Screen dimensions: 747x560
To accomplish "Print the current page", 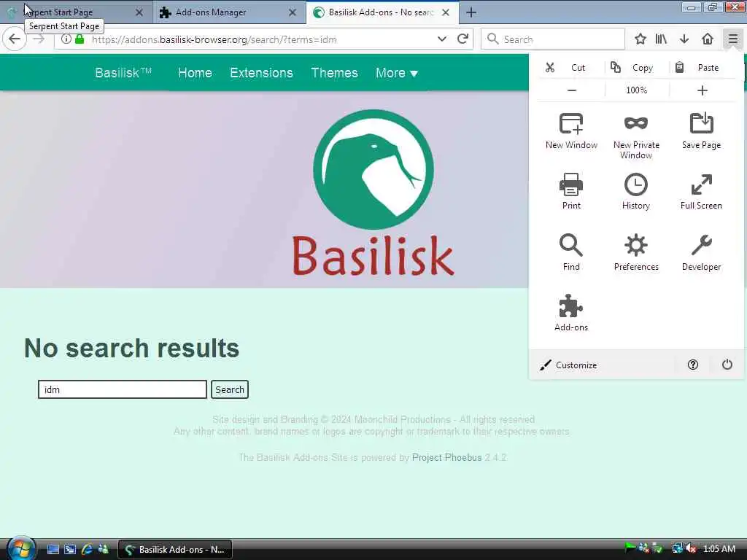I will pyautogui.click(x=571, y=192).
